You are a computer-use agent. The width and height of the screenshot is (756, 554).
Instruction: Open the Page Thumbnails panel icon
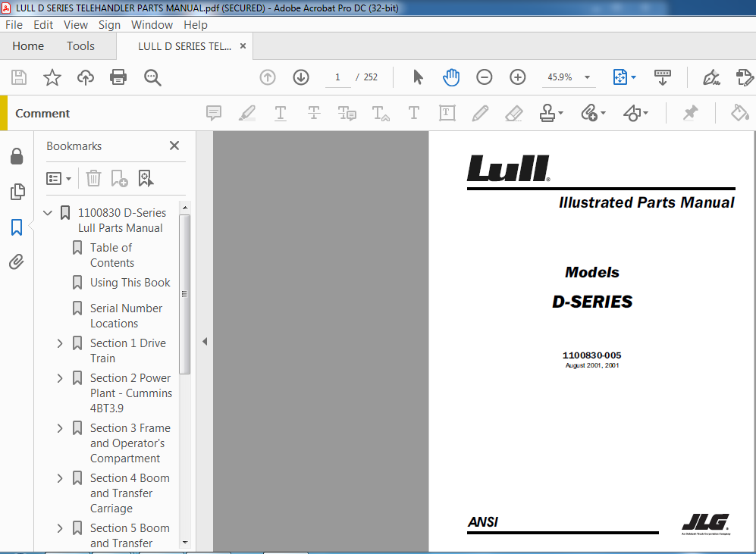point(17,192)
